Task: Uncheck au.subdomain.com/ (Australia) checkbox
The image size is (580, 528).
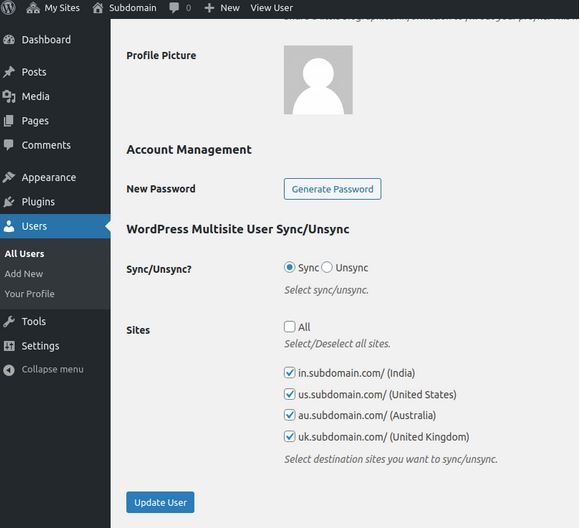Action: (x=290, y=415)
